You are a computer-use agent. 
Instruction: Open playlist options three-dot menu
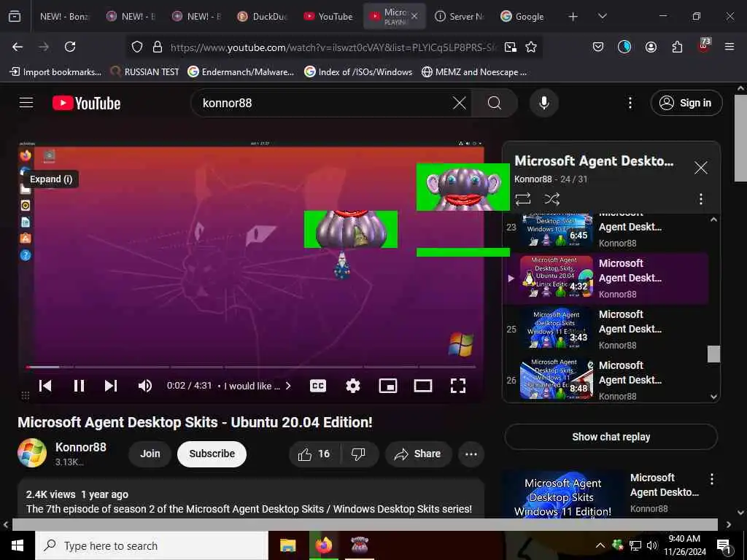pyautogui.click(x=701, y=199)
